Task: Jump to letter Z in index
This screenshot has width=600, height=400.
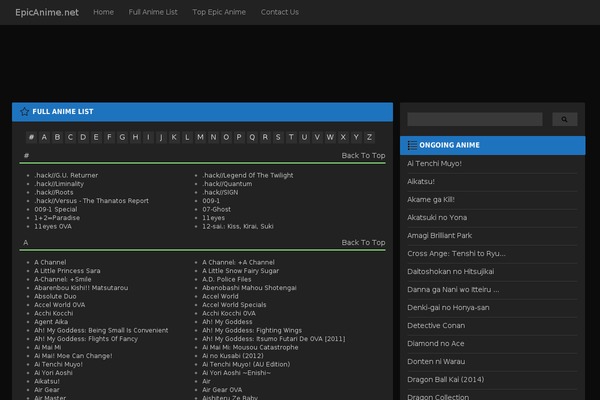Action: 369,137
